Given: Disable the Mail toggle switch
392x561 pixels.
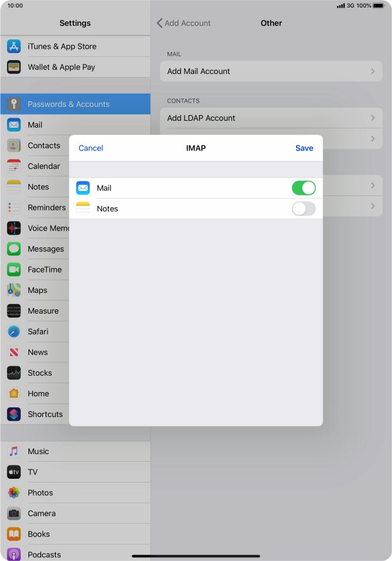Looking at the screenshot, I should coord(303,188).
